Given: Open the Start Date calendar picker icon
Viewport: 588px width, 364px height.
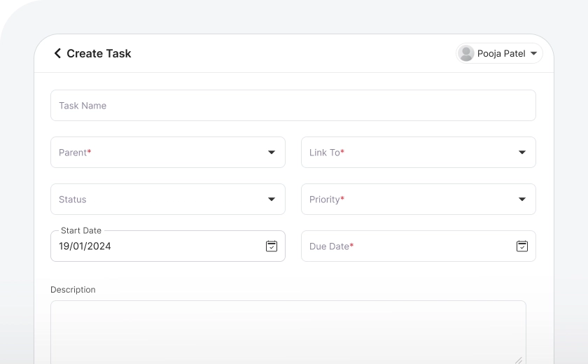Looking at the screenshot, I should click(272, 246).
